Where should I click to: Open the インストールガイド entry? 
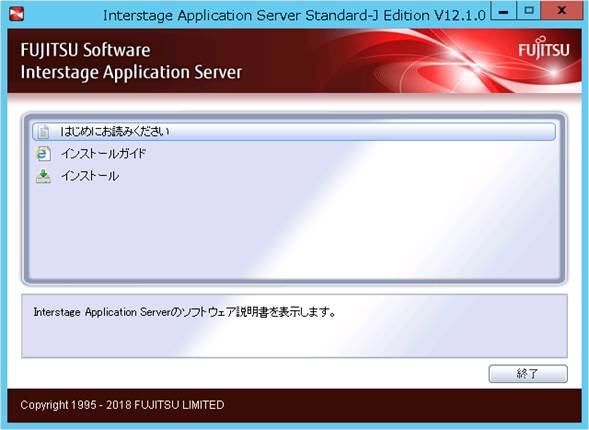click(x=103, y=154)
